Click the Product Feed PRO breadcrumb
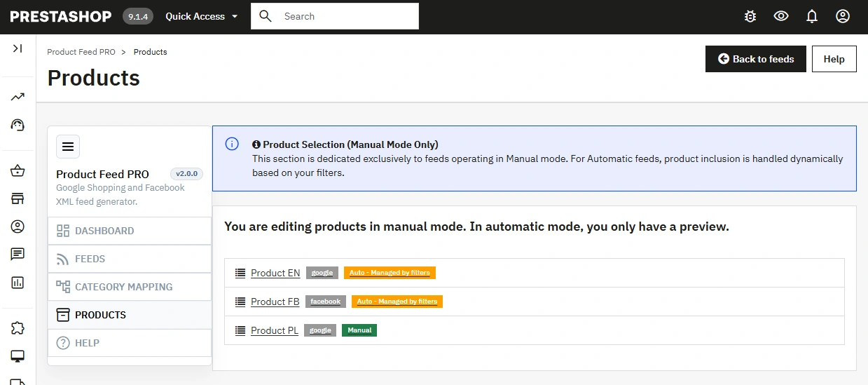The image size is (868, 385). point(81,52)
